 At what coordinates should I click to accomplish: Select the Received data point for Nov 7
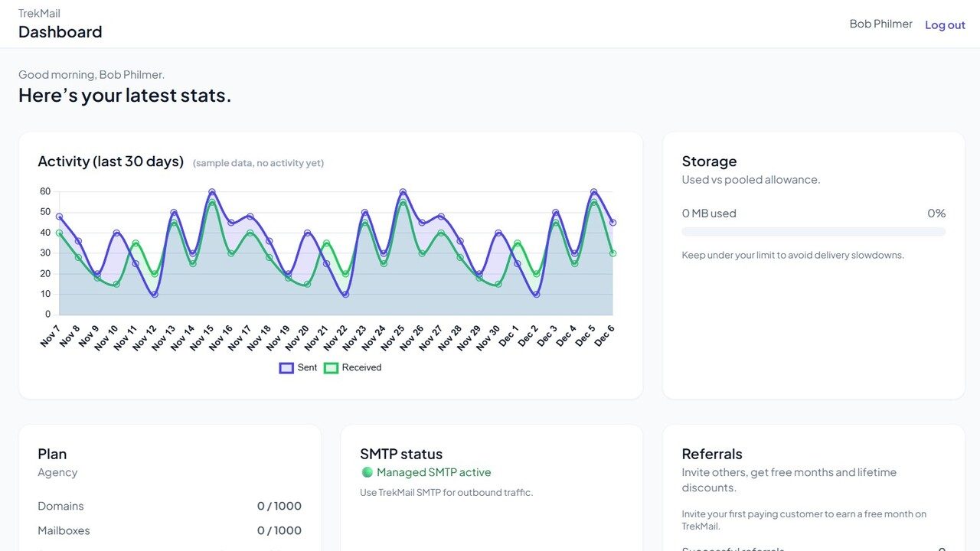click(59, 233)
